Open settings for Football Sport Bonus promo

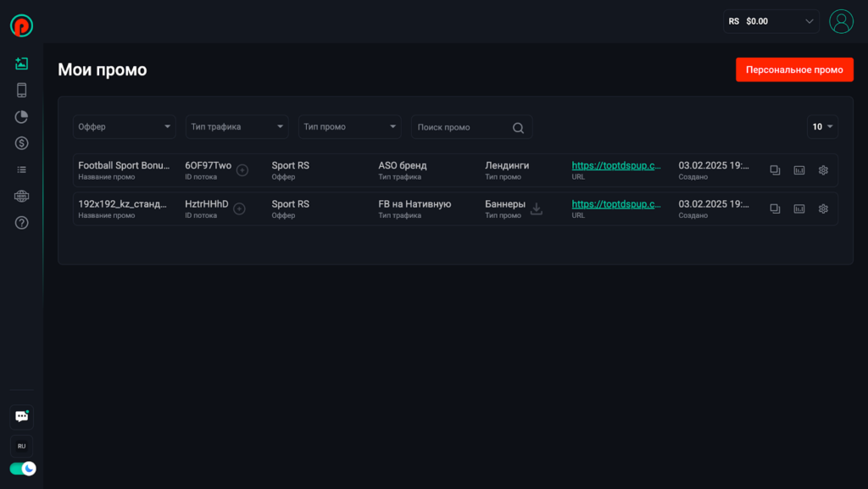pyautogui.click(x=823, y=170)
